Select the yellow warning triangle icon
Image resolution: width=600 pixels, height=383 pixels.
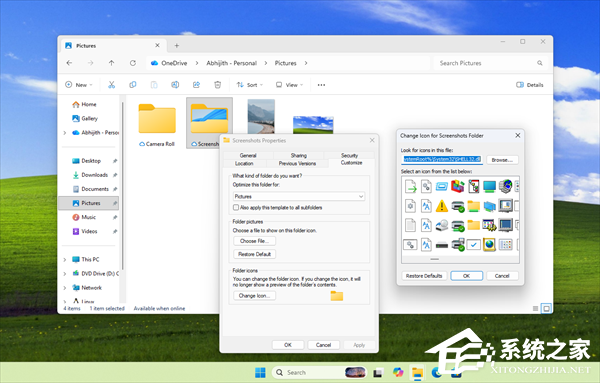(x=442, y=206)
